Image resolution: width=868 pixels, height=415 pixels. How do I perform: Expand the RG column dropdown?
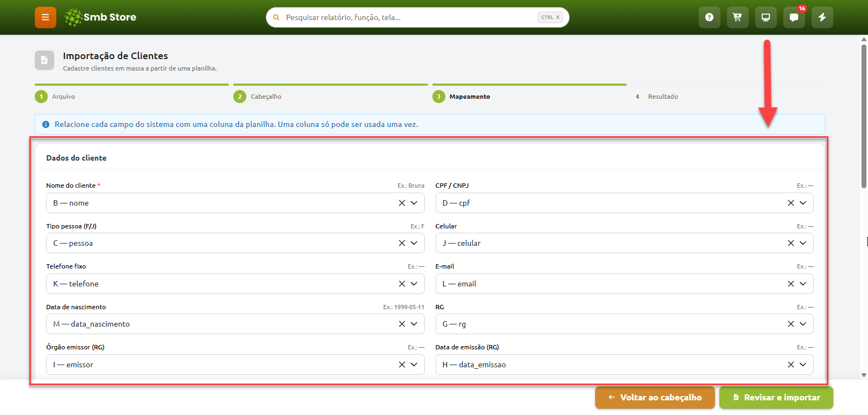[803, 324]
